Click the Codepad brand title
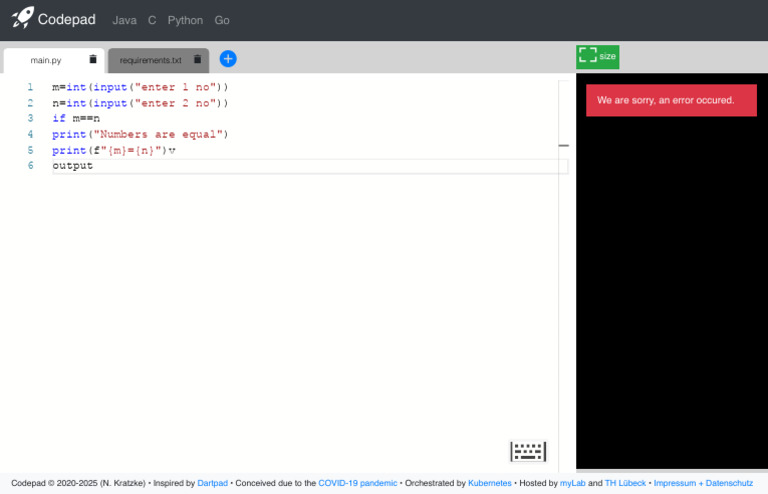Screen dimensions: 768x494 67,20
